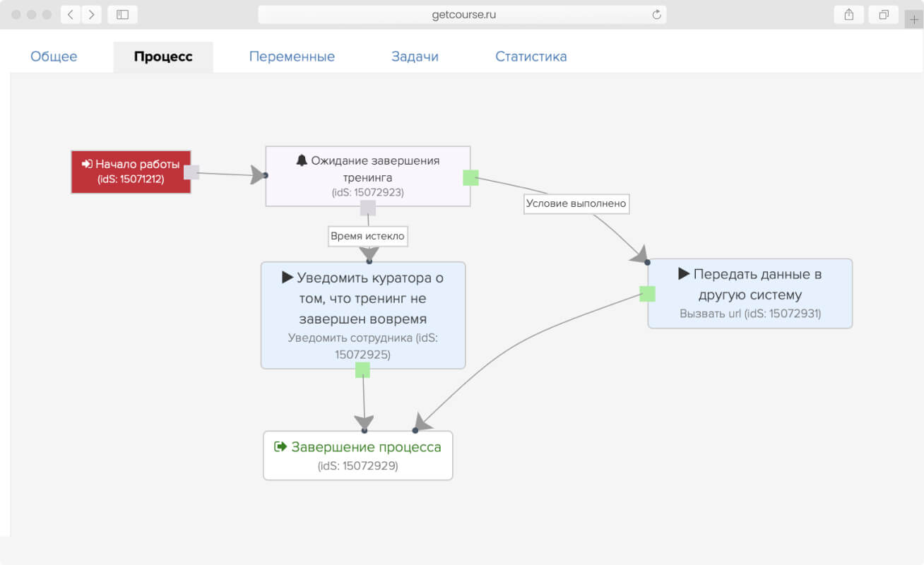Click input dot above Уведомить куратора block

coord(369,261)
